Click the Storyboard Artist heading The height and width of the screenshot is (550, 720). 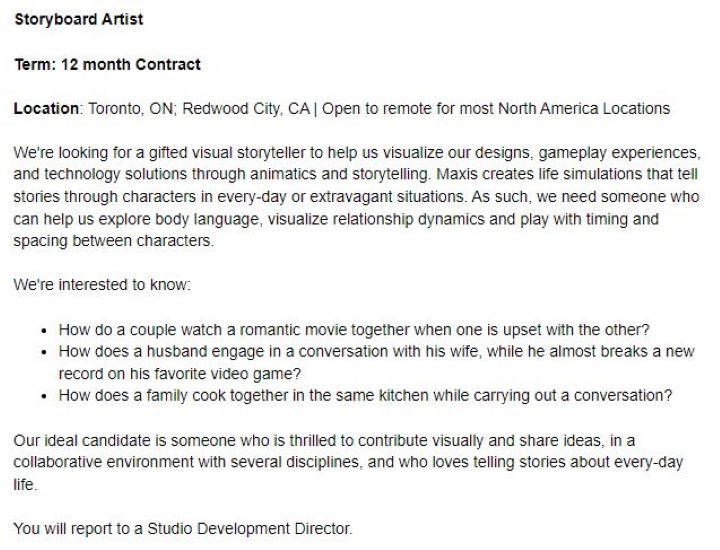click(x=79, y=20)
